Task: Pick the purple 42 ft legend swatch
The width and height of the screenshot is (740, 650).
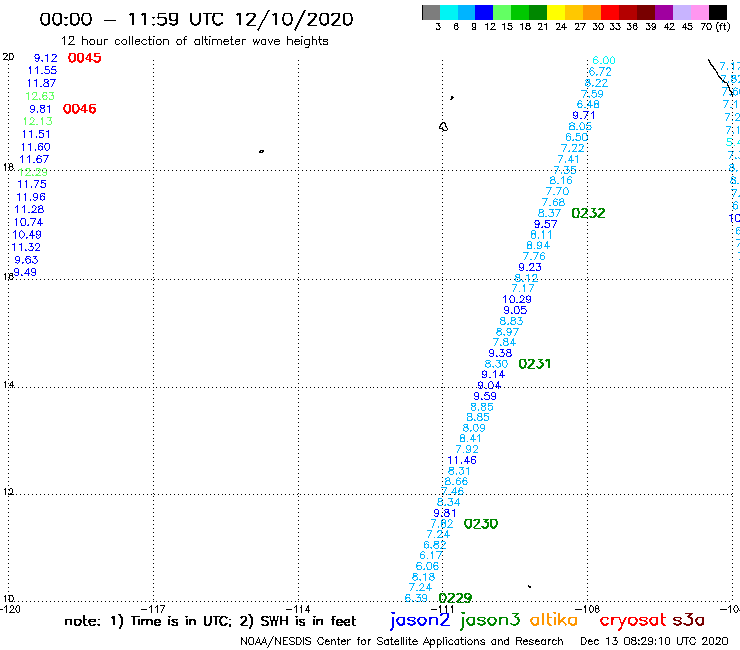Action: (x=664, y=12)
